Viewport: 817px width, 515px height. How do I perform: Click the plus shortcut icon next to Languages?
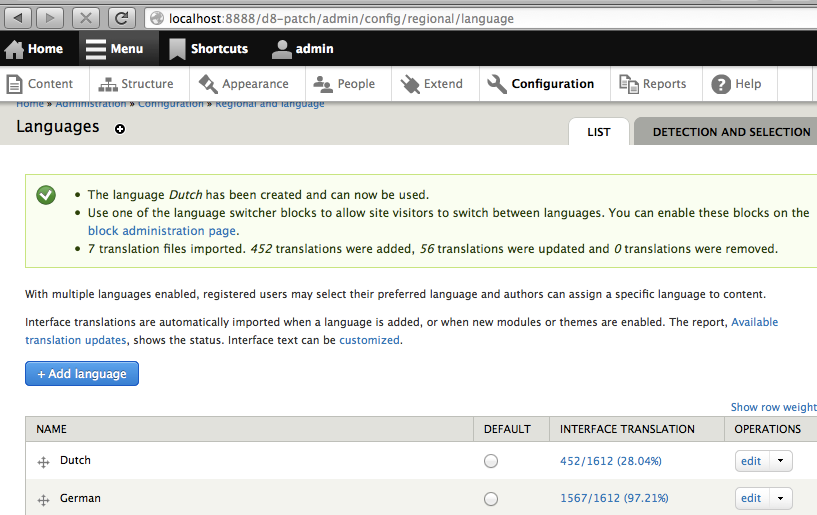click(x=120, y=129)
